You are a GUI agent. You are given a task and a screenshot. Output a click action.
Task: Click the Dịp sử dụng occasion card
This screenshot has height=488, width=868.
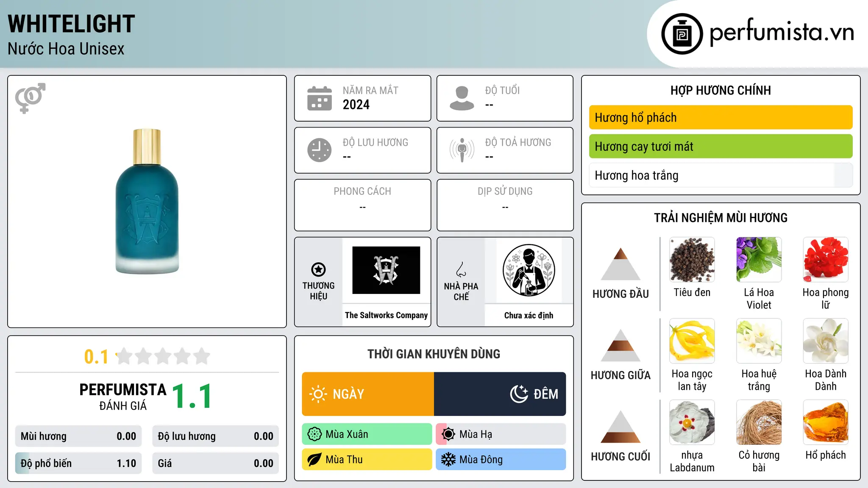(x=505, y=205)
